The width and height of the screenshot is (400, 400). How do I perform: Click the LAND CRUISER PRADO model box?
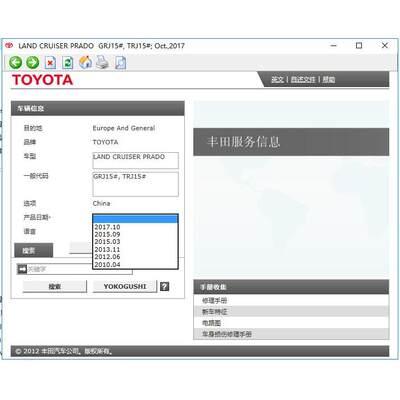click(135, 160)
